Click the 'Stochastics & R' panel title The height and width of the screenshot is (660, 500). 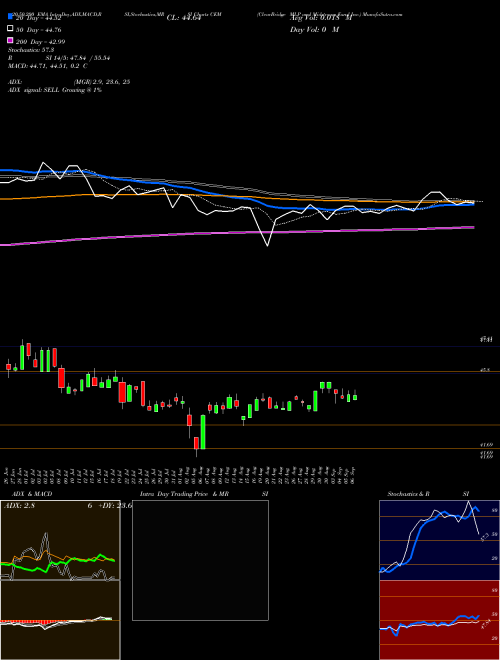(x=408, y=494)
